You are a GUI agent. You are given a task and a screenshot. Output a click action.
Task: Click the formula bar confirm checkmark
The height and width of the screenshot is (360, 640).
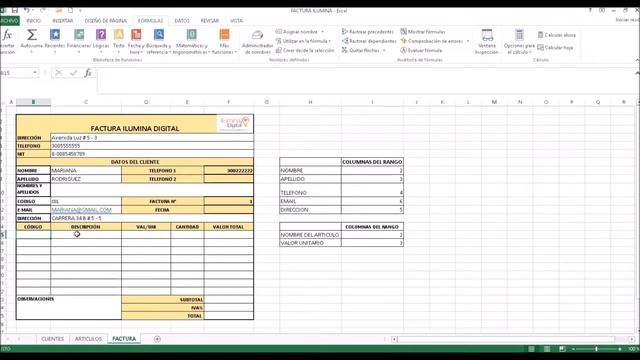pyautogui.click(x=73, y=73)
